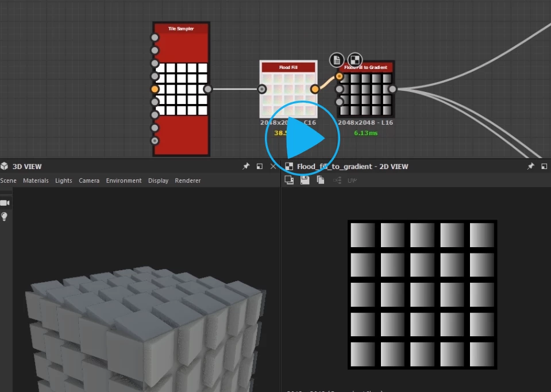Click the copy icon in 2D view toolbar
The image size is (551, 392).
pyautogui.click(x=289, y=180)
